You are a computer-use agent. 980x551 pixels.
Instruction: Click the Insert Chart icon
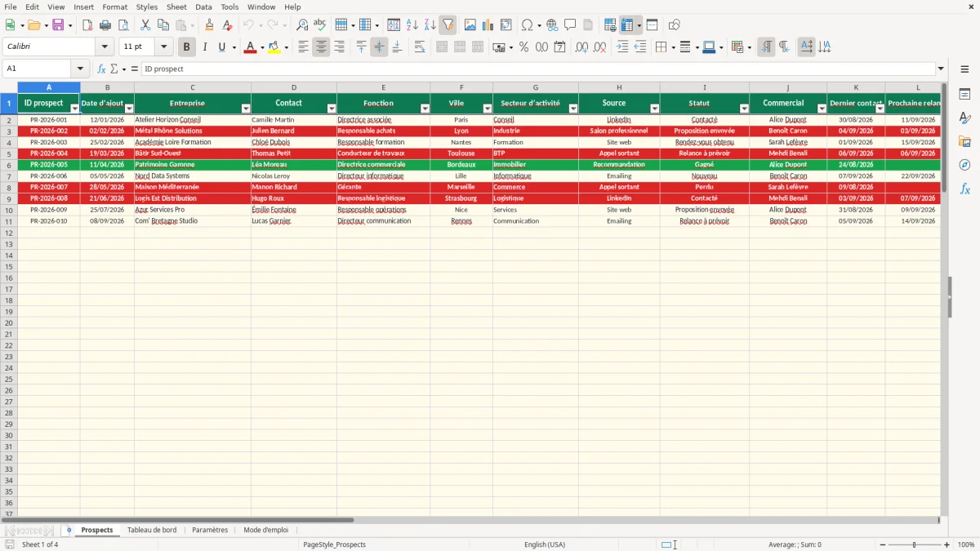(x=488, y=25)
